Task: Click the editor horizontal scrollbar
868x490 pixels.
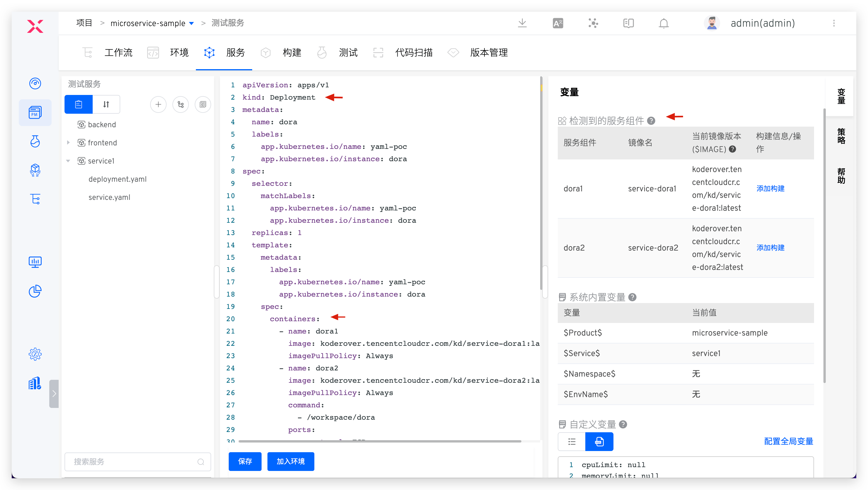Action: click(379, 441)
